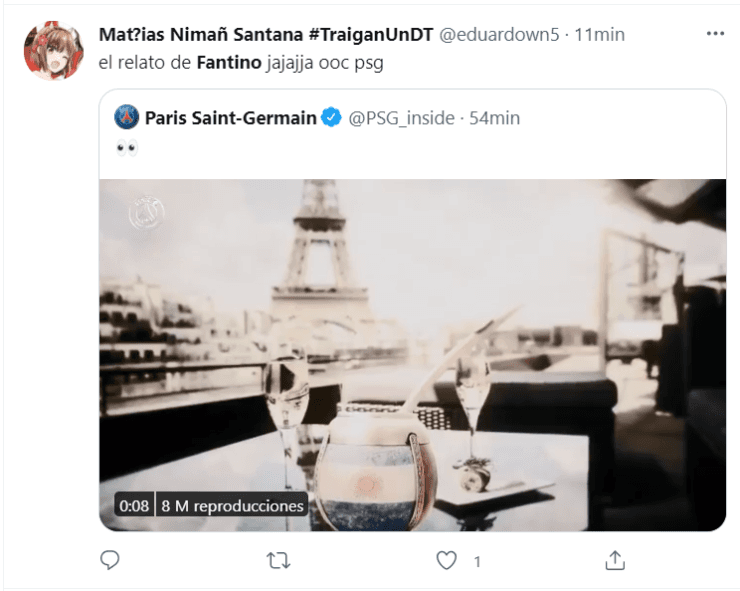Open the share icon menu

pyautogui.click(x=615, y=561)
